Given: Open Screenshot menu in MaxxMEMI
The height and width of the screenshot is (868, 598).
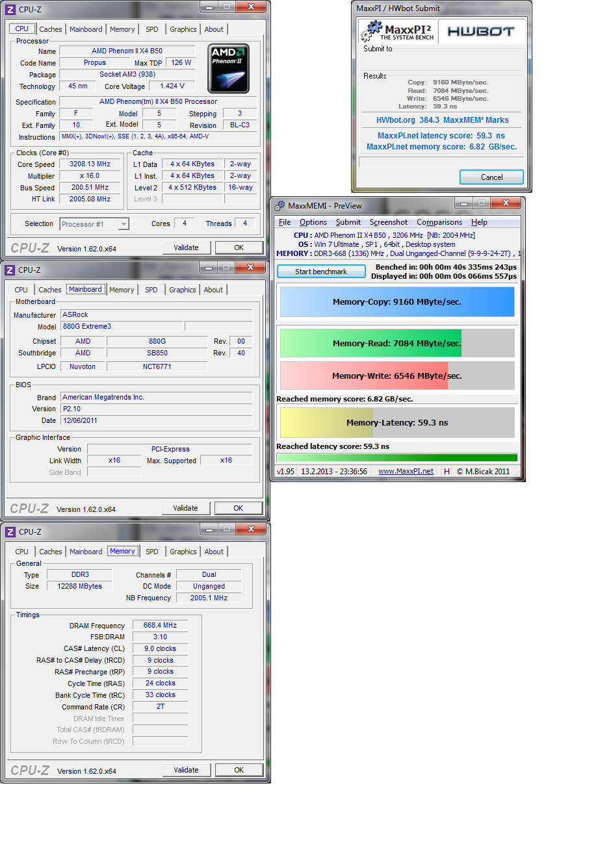Looking at the screenshot, I should pyautogui.click(x=389, y=222).
